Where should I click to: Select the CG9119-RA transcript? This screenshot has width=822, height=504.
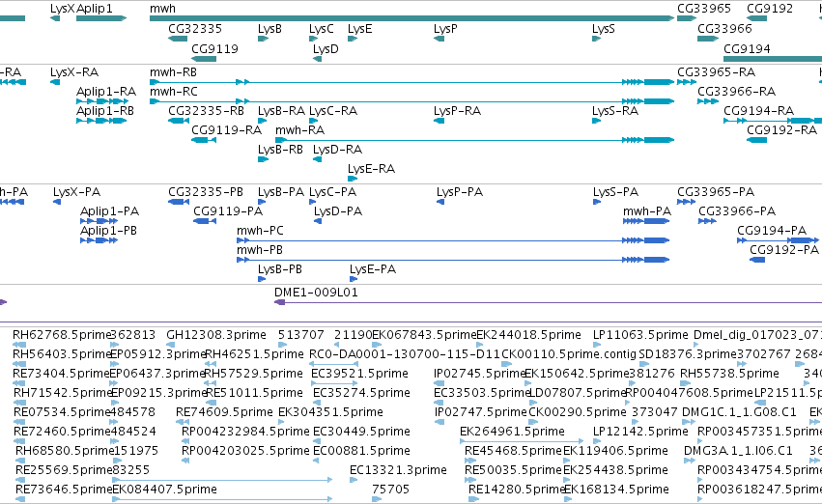click(x=204, y=140)
